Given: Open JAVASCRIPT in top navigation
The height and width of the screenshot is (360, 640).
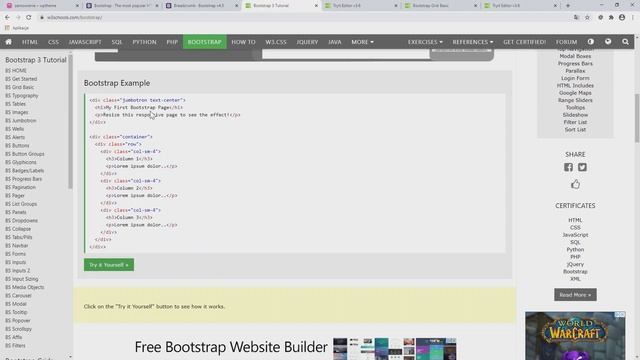Looking at the screenshot, I should point(85,42).
